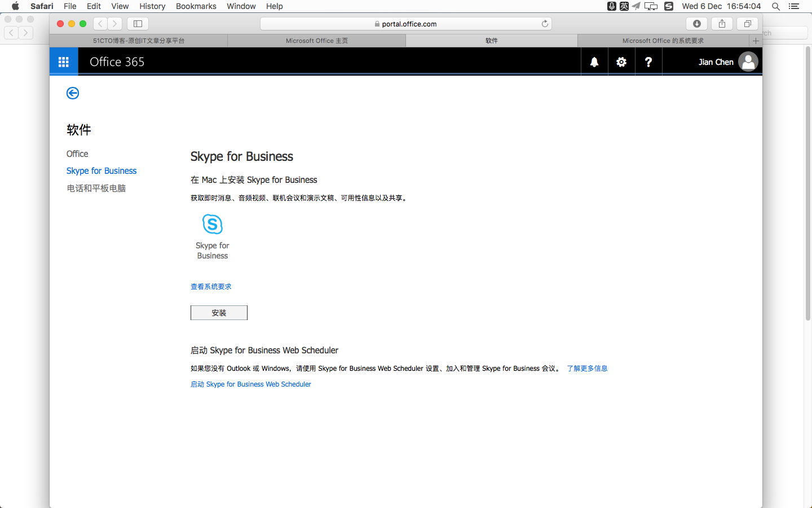Click the Skype for Business logo icon

(x=213, y=224)
